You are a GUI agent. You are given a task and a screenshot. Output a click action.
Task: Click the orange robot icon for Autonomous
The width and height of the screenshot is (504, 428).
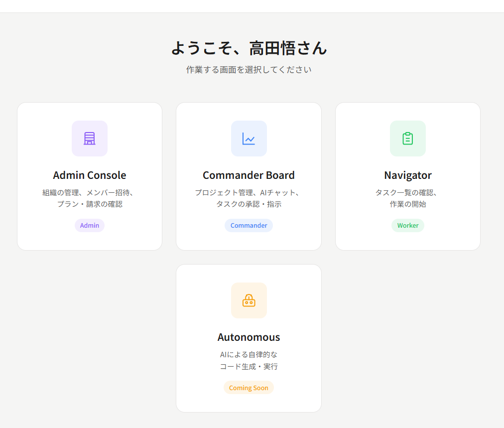(249, 300)
